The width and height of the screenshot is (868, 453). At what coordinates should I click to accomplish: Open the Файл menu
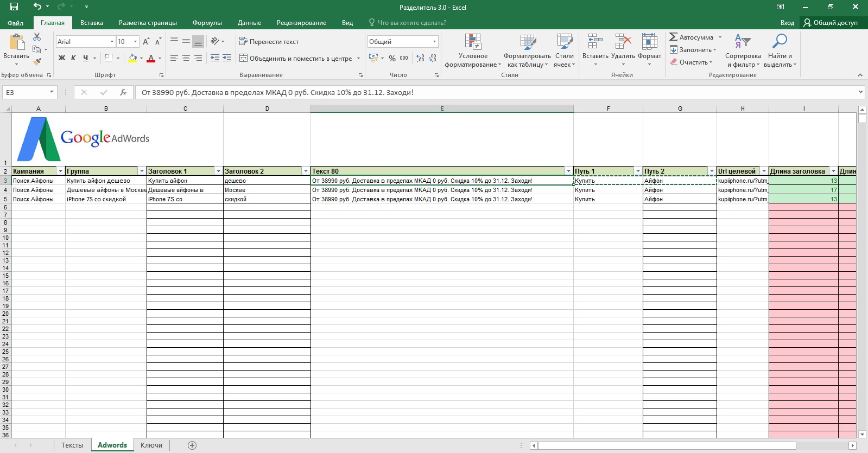[15, 23]
